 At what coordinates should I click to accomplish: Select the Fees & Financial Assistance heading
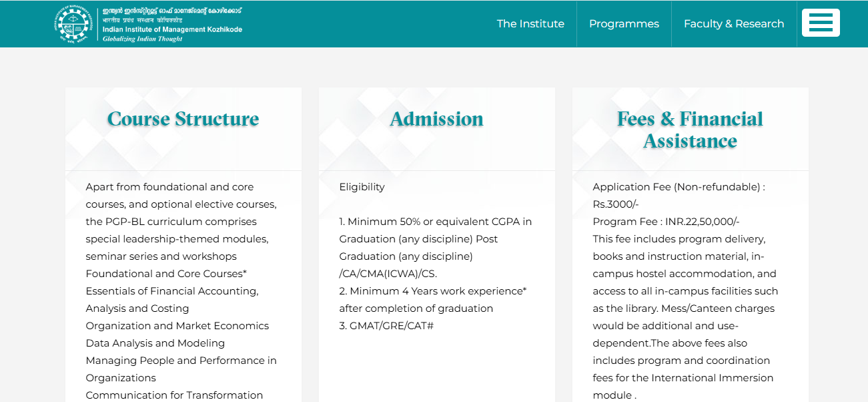pyautogui.click(x=690, y=130)
